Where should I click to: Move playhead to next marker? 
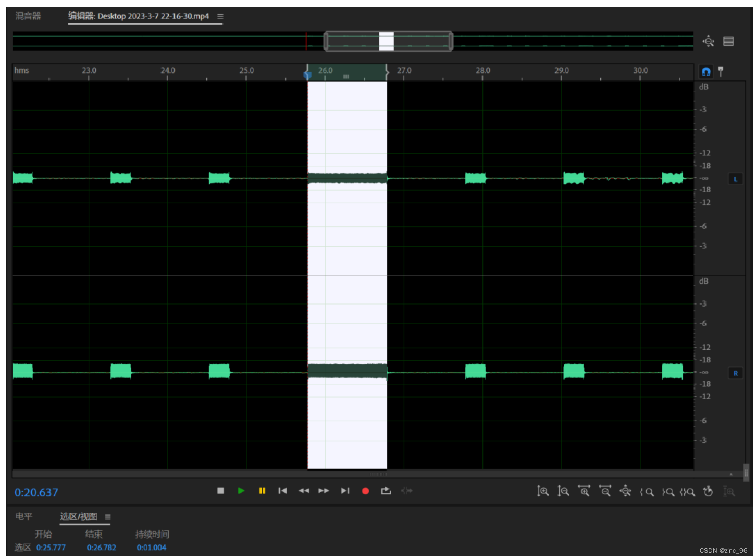tap(345, 491)
